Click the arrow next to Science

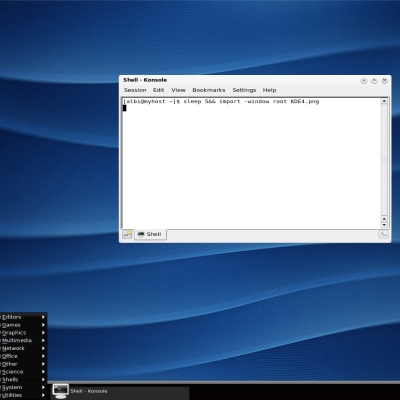(x=43, y=372)
